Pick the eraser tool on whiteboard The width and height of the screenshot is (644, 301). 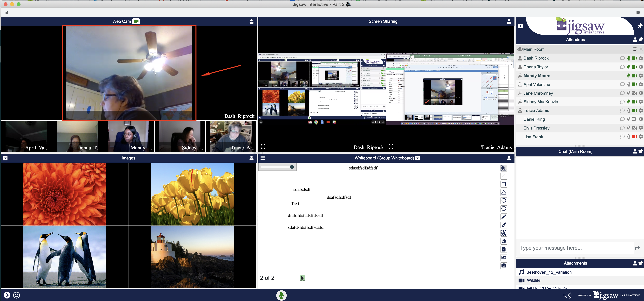click(503, 241)
